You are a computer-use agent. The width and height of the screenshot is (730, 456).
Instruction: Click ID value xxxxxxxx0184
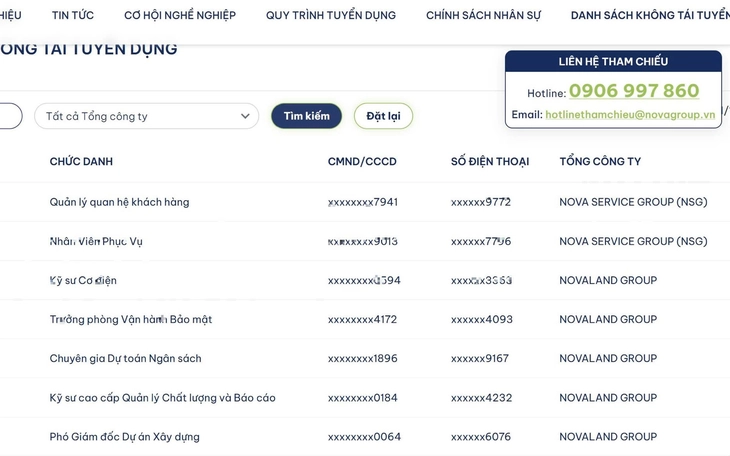(363, 398)
